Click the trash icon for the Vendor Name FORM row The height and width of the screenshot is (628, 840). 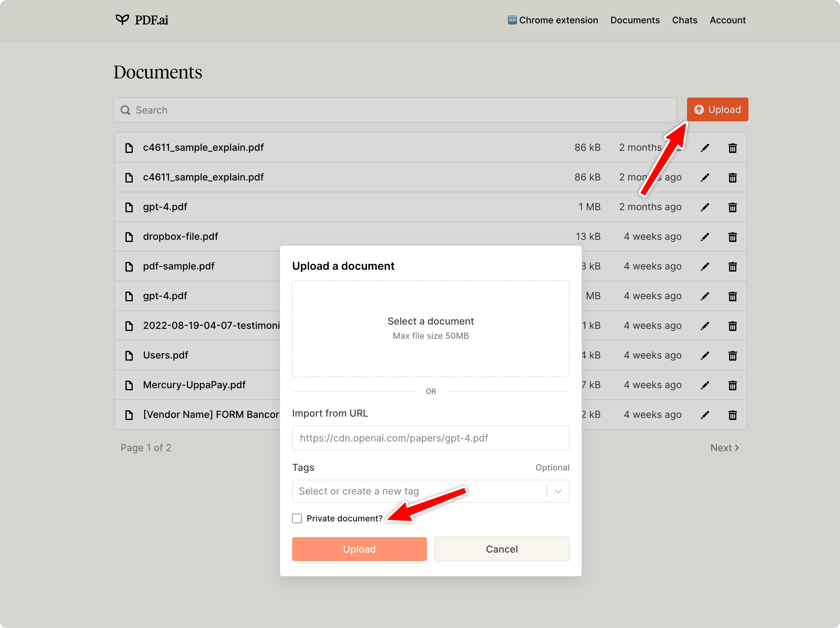click(x=732, y=415)
